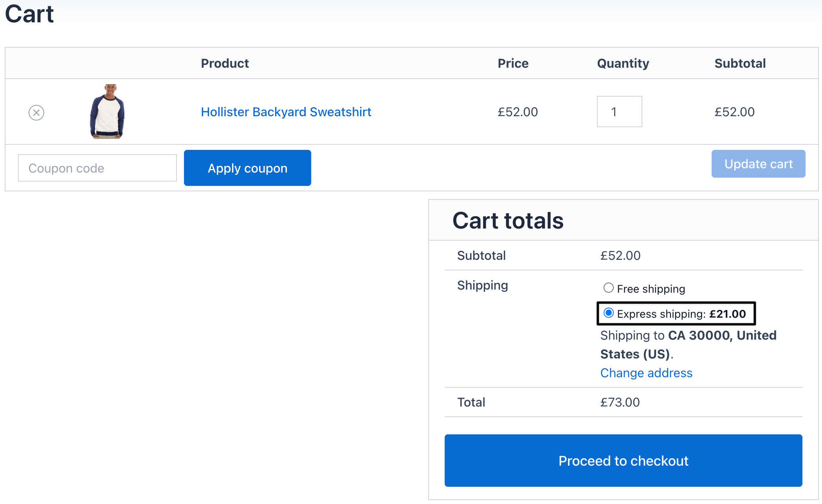The width and height of the screenshot is (822, 504).
Task: Proceed to checkout
Action: pyautogui.click(x=623, y=461)
